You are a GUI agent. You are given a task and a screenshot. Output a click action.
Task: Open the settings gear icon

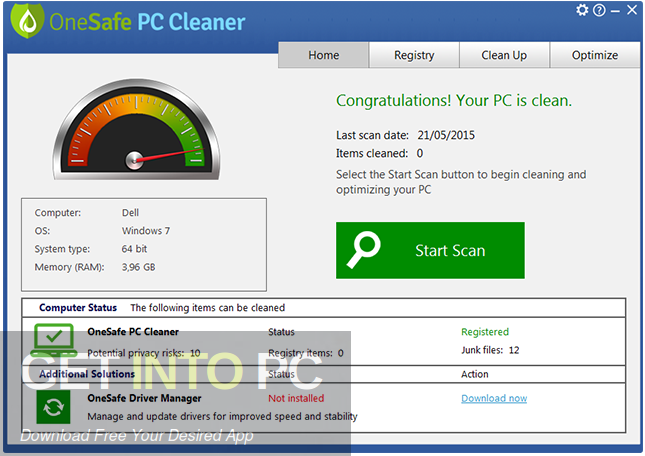click(x=582, y=10)
